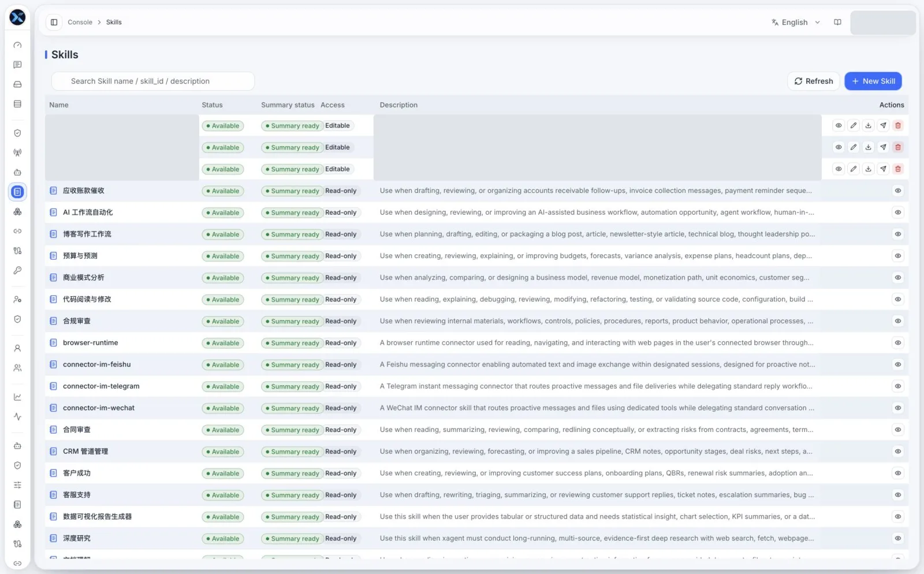
Task: Click the app logo at sidebar top
Action: [x=17, y=17]
